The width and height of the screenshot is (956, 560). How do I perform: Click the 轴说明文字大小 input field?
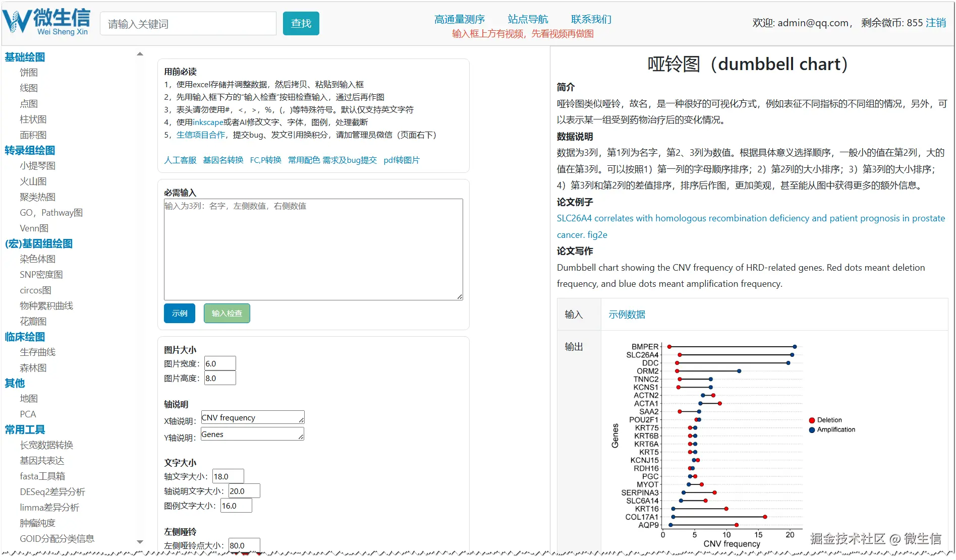(244, 491)
